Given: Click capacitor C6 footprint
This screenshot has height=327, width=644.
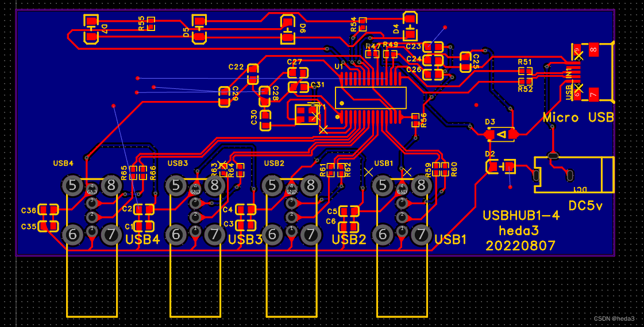Looking at the screenshot, I should [349, 227].
